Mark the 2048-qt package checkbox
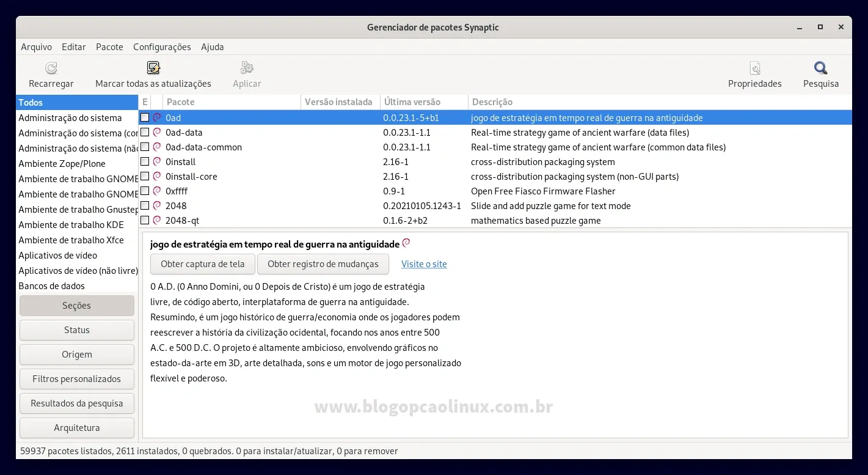This screenshot has width=868, height=475. point(145,220)
